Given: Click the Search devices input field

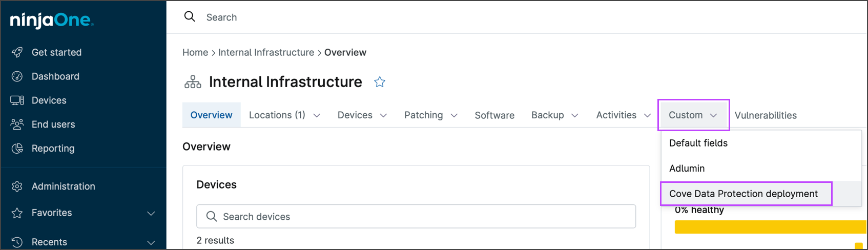Looking at the screenshot, I should pyautogui.click(x=416, y=217).
